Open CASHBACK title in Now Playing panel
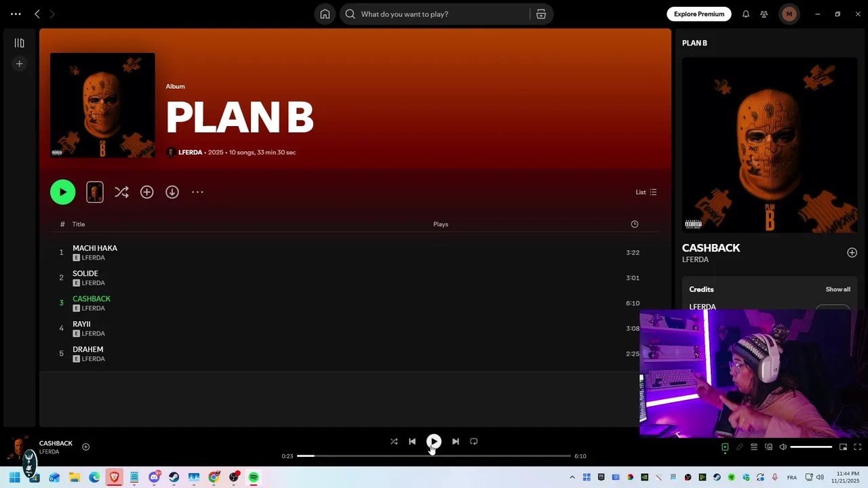 point(711,248)
